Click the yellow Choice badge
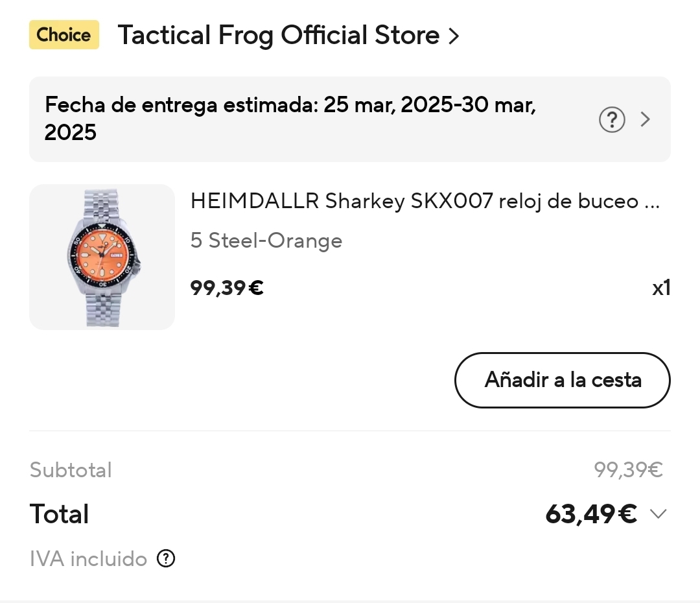This screenshot has height=603, width=700. pyautogui.click(x=64, y=35)
